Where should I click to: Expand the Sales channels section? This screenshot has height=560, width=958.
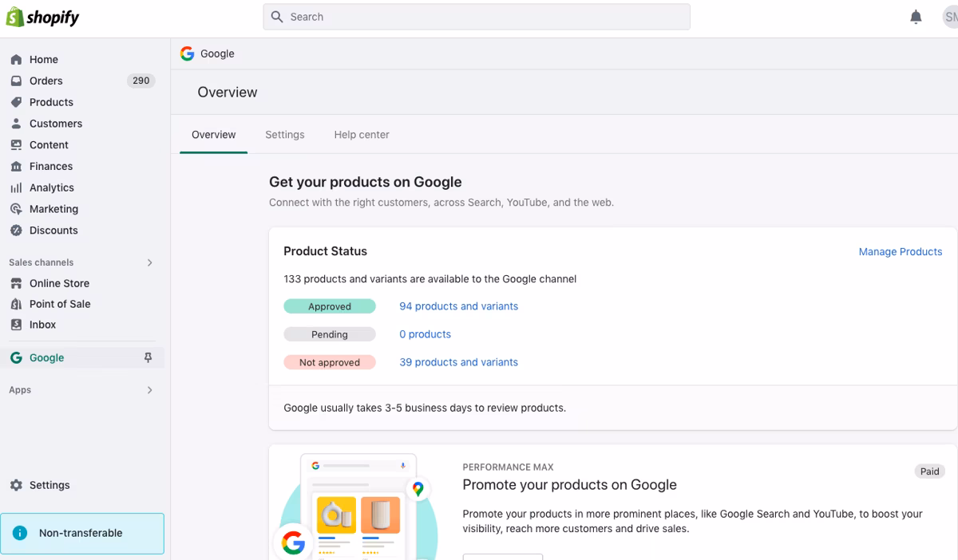pyautogui.click(x=149, y=262)
